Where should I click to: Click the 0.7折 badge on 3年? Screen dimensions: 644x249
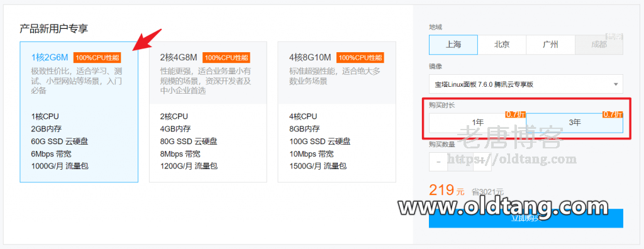point(613,114)
